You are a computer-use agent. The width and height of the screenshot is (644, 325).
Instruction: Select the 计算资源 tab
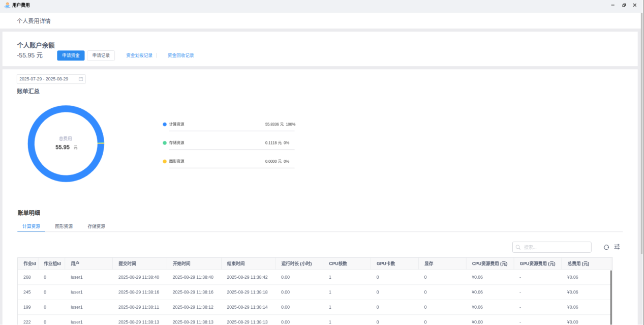[x=31, y=226]
